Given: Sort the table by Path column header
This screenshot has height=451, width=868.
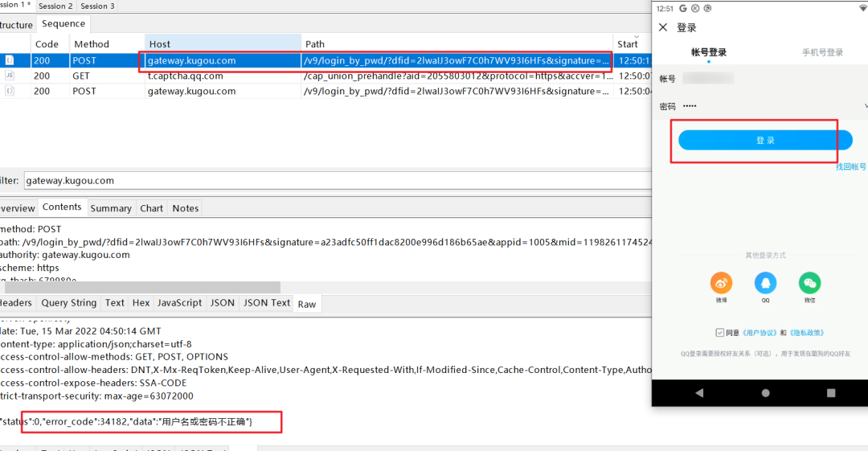Looking at the screenshot, I should click(x=457, y=43).
